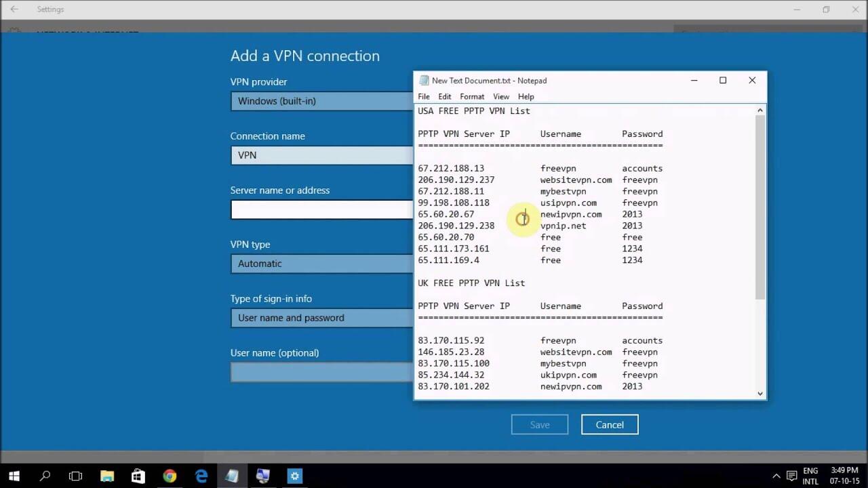
Task: Open the View menu in Notepad
Action: pyautogui.click(x=500, y=96)
